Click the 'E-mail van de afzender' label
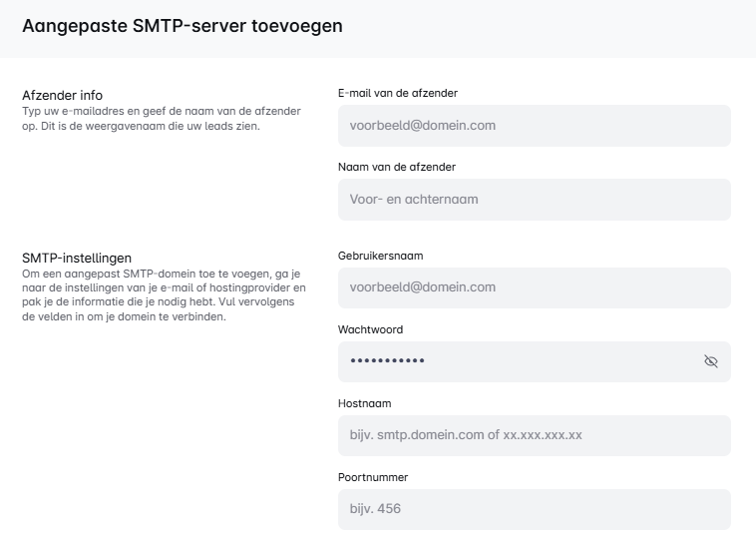Image resolution: width=756 pixels, height=556 pixels. 398,93
